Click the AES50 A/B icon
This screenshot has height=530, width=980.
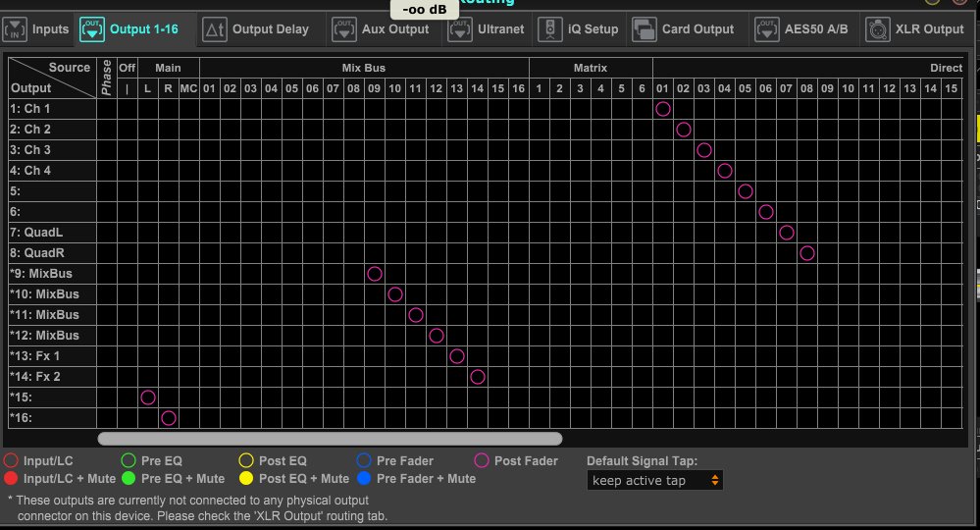pyautogui.click(x=767, y=29)
